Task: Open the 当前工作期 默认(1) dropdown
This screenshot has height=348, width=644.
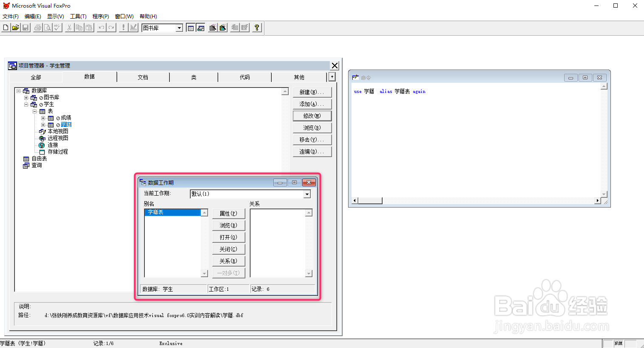Action: (x=307, y=194)
